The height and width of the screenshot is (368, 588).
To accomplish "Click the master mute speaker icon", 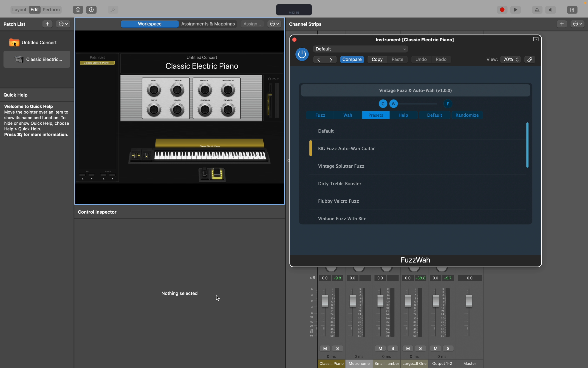I will [550, 10].
